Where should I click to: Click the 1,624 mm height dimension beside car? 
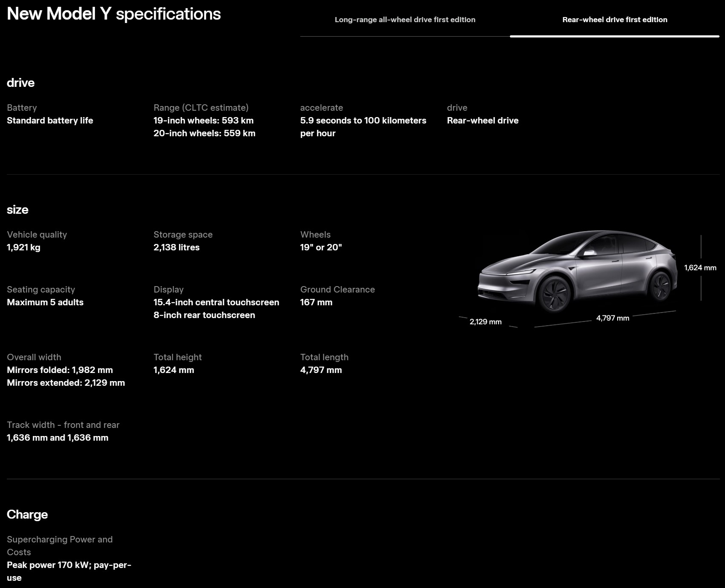700,268
